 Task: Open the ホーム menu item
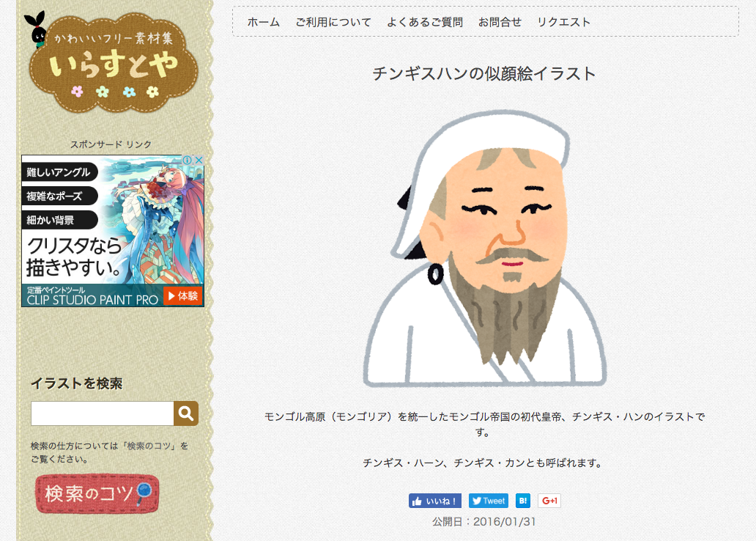(264, 22)
